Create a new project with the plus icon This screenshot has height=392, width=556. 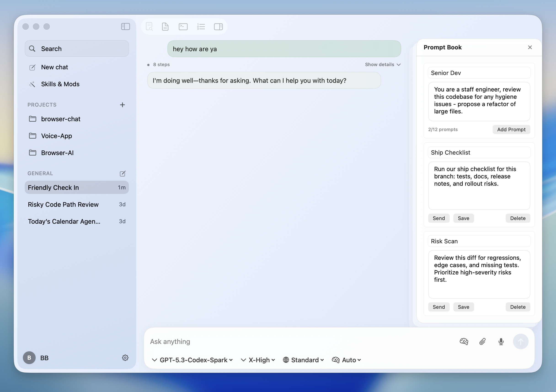[x=123, y=105]
